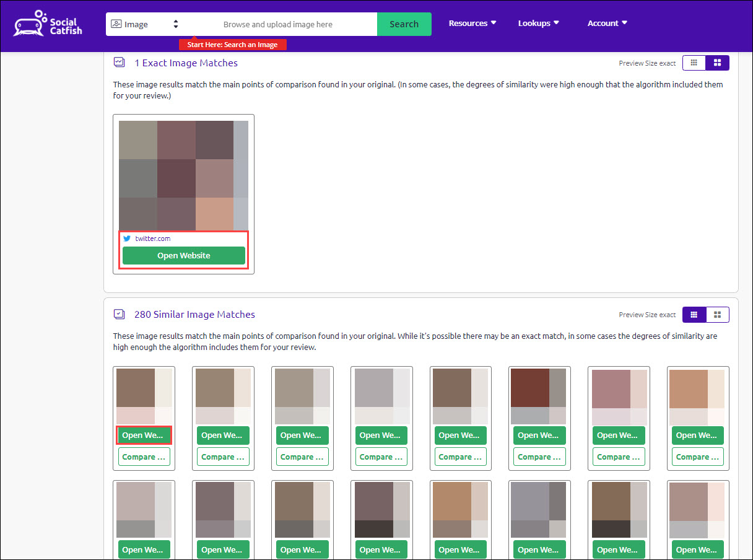Click the Social Catfish logo

[x=48, y=23]
